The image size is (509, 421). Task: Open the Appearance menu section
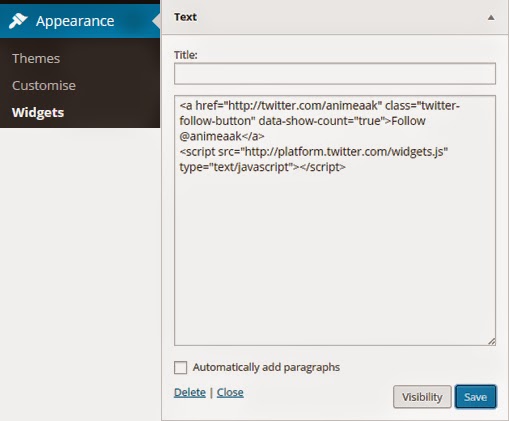coord(80,21)
